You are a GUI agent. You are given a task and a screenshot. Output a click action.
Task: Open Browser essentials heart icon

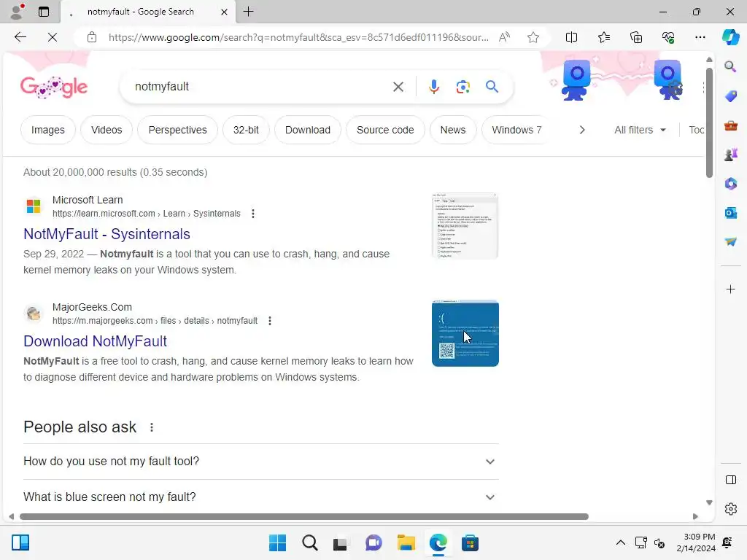coord(668,37)
